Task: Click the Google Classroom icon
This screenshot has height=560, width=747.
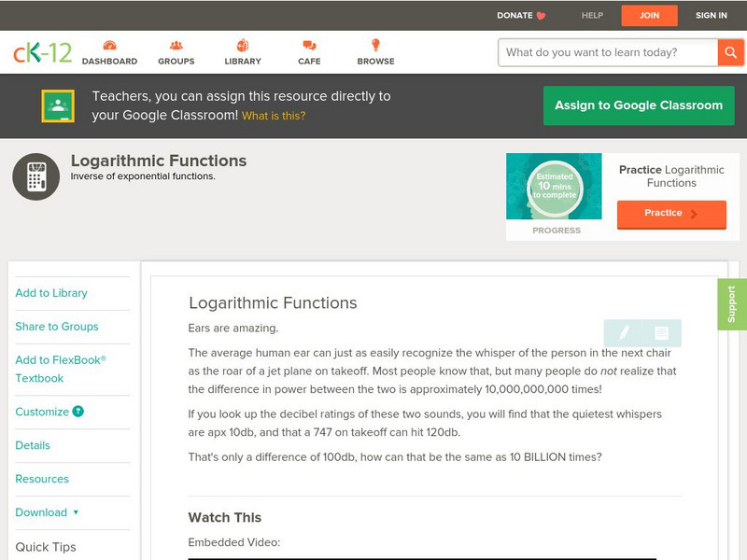Action: (58, 105)
